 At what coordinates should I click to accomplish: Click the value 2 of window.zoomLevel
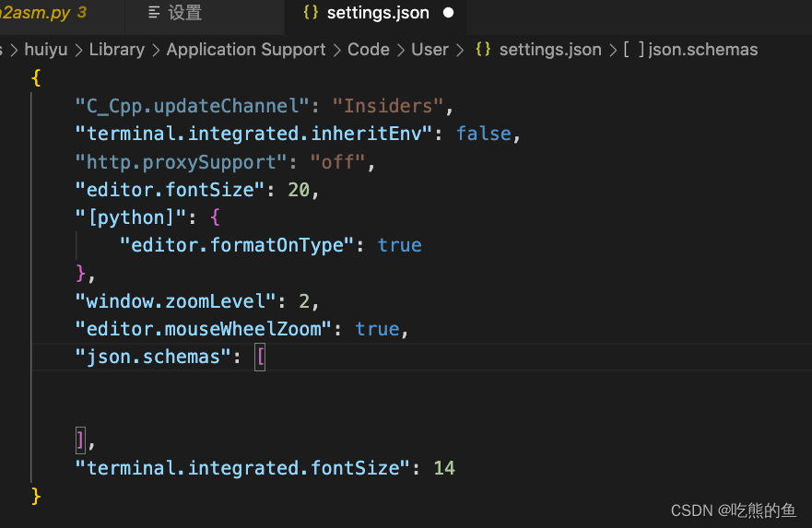[x=304, y=302]
